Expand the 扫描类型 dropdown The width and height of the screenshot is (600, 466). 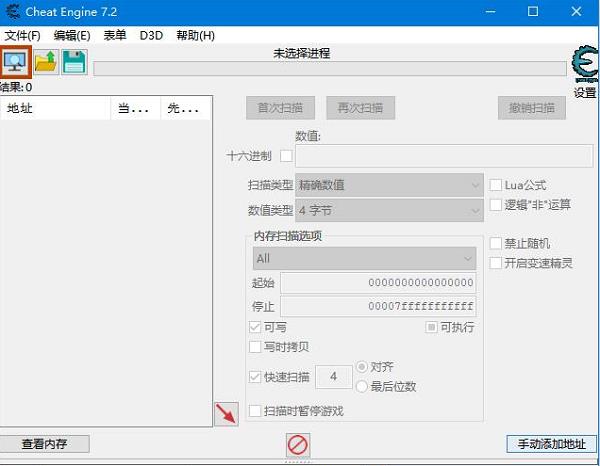(x=390, y=186)
